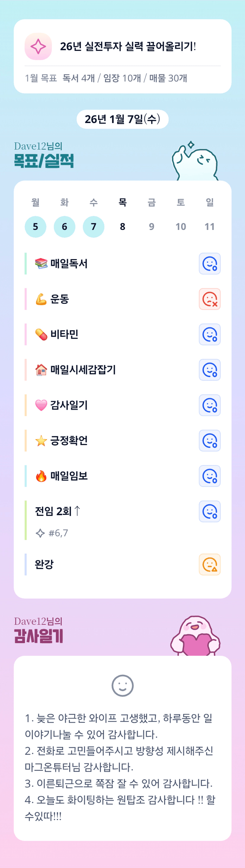The width and height of the screenshot is (245, 868).
Task: Click the smiley status icon for 감사일기
Action: click(210, 405)
